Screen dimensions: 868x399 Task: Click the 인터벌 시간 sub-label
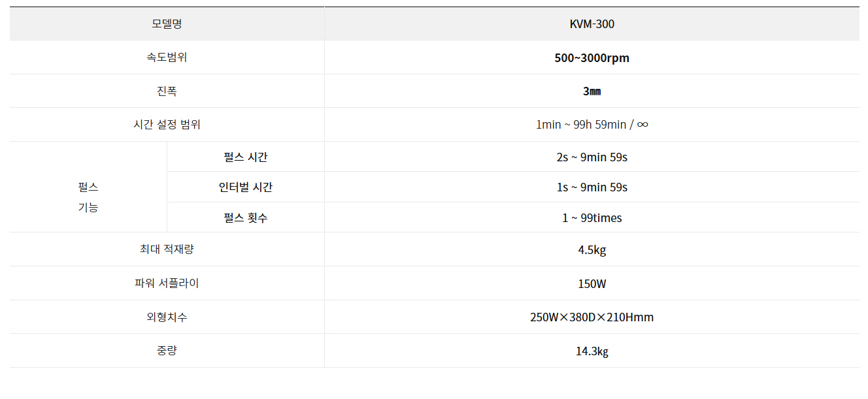tap(245, 187)
